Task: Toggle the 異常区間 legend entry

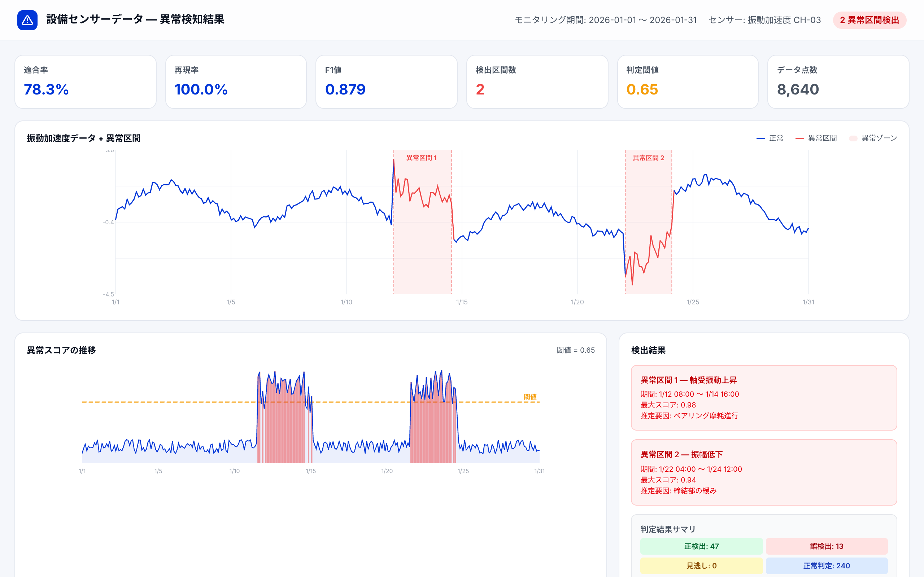Action: pos(816,138)
